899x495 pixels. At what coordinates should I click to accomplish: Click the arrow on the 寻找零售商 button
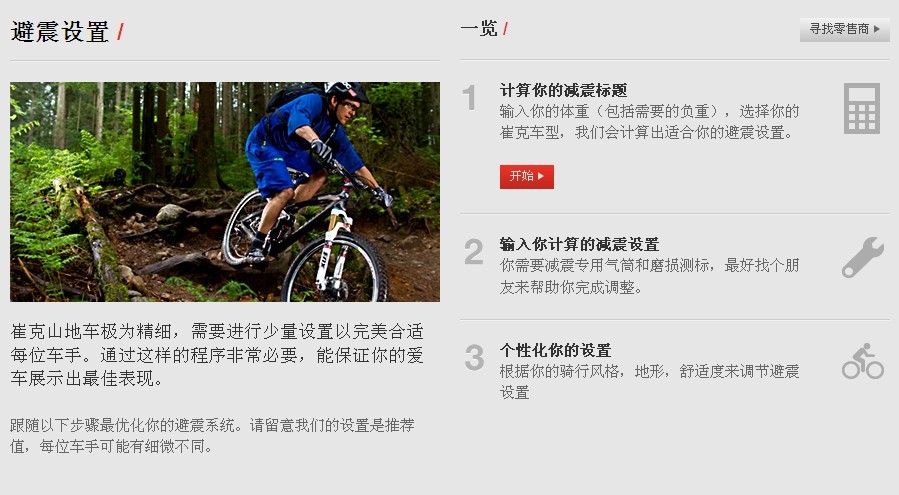tap(877, 29)
